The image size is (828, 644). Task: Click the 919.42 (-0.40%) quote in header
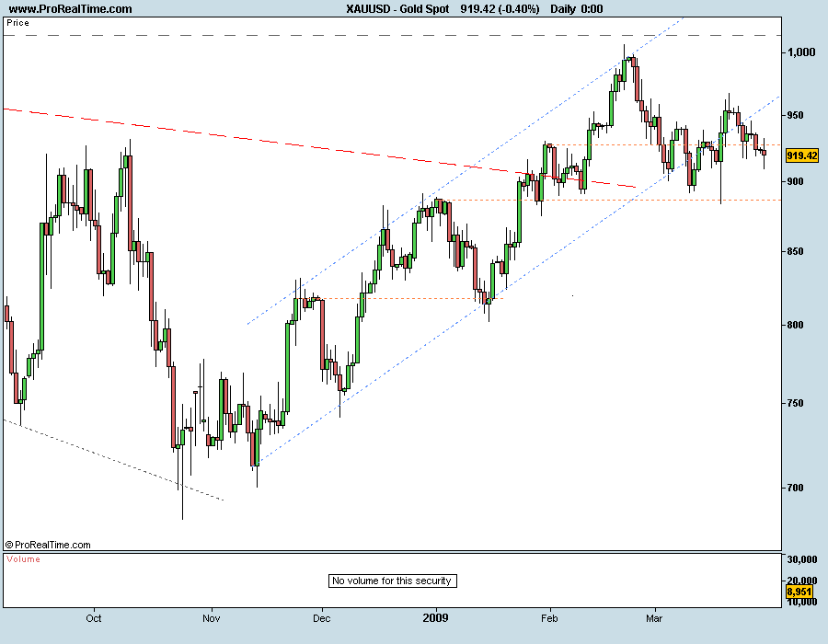[x=500, y=9]
